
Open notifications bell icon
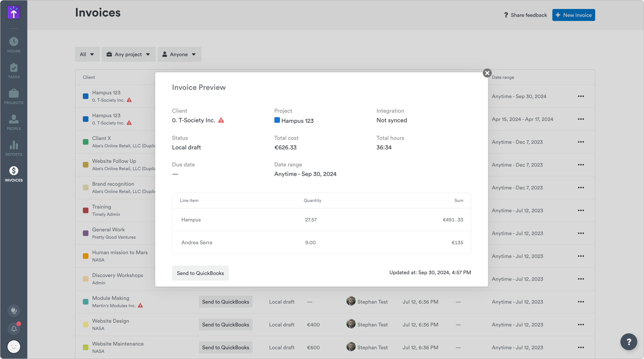coord(14,329)
